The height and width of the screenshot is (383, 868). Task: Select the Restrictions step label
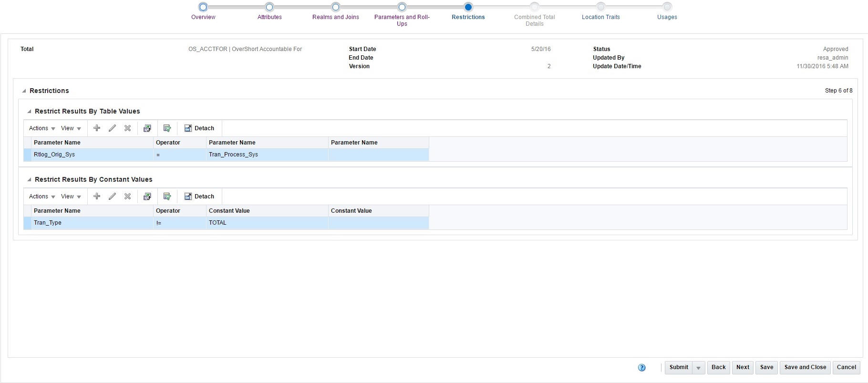(468, 17)
